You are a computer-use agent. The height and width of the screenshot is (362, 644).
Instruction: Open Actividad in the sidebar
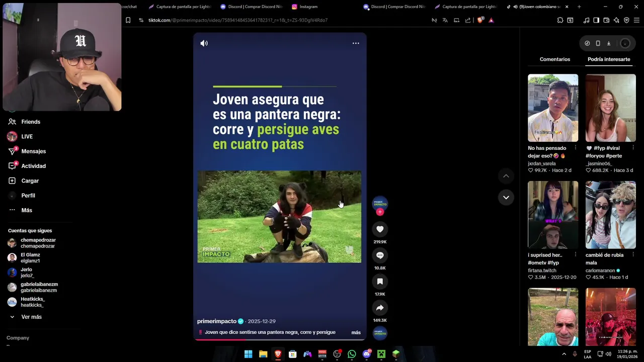tap(33, 166)
